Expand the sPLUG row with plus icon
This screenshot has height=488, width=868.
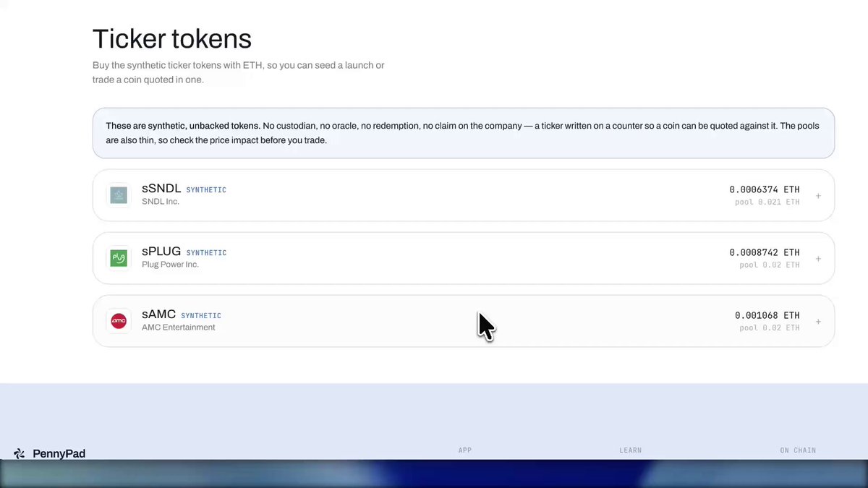point(818,259)
